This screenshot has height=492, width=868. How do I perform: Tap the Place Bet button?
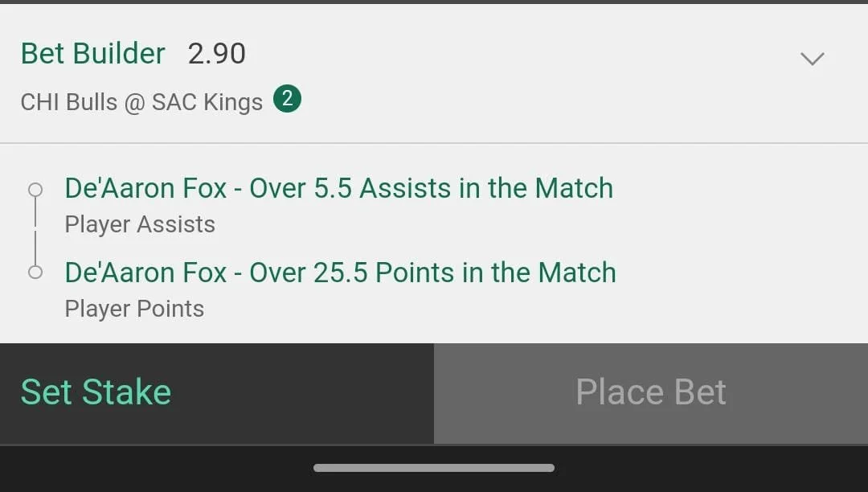(651, 393)
